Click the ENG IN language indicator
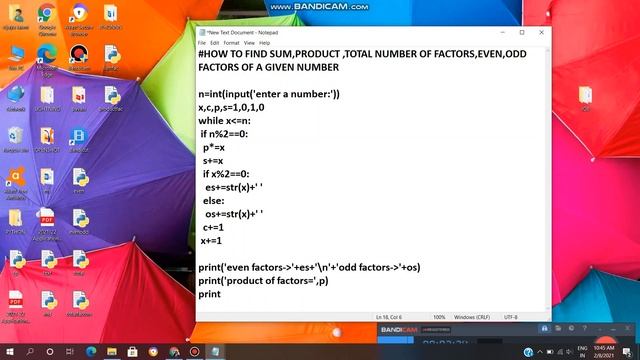 (x=582, y=351)
